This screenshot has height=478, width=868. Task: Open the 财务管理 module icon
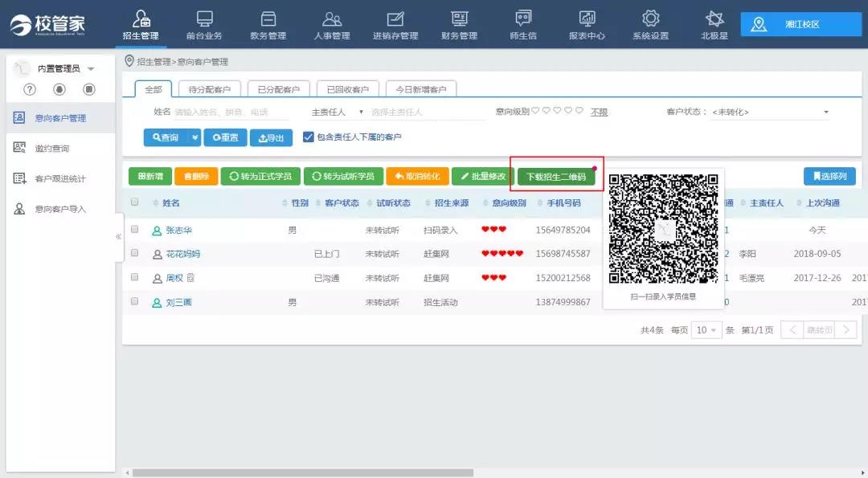pyautogui.click(x=459, y=19)
